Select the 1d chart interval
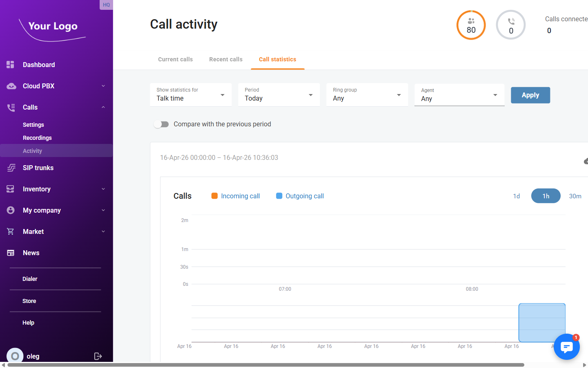The width and height of the screenshot is (588, 368). point(516,196)
